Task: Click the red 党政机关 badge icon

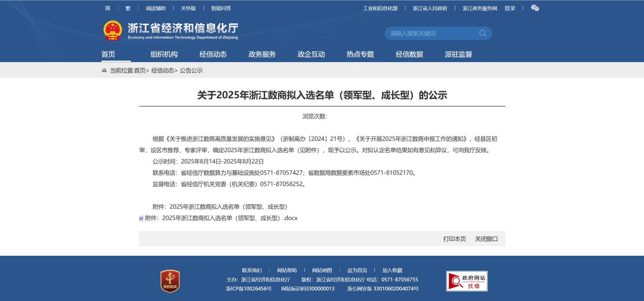Action: click(x=170, y=281)
